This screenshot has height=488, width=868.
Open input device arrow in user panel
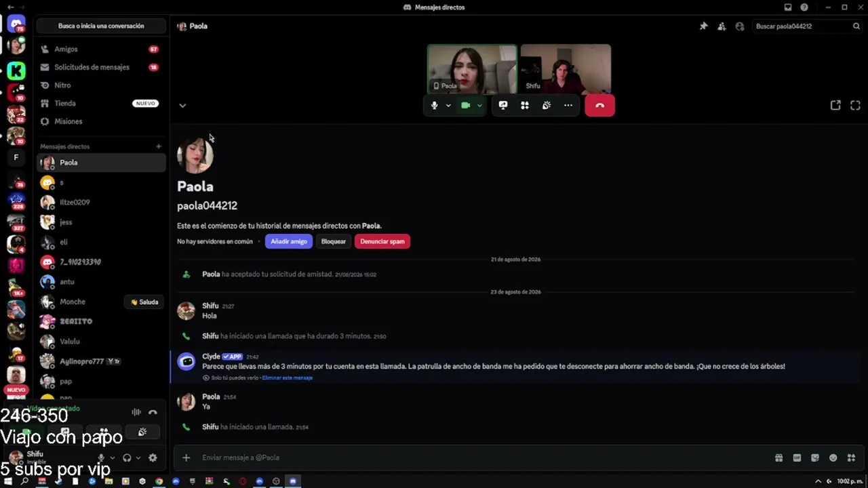tap(113, 457)
